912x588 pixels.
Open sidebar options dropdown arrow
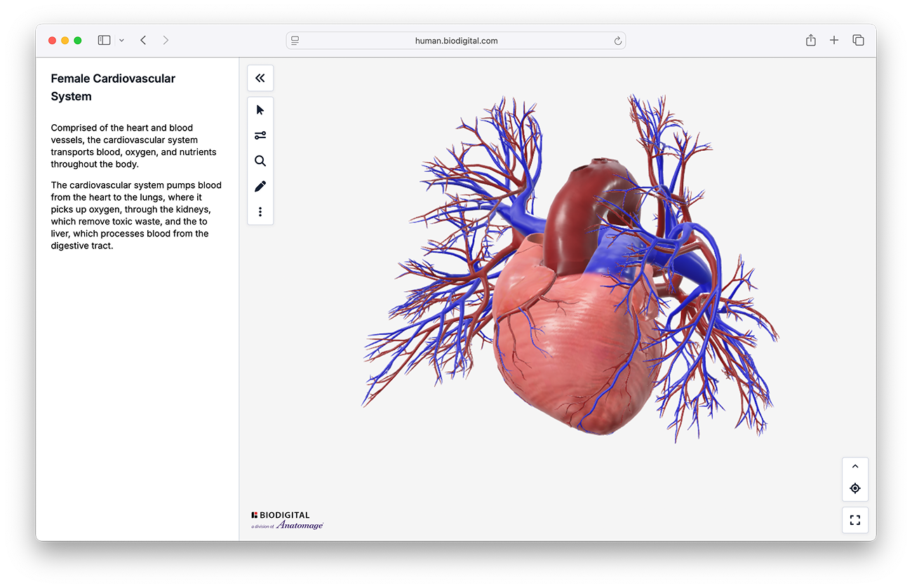point(121,41)
